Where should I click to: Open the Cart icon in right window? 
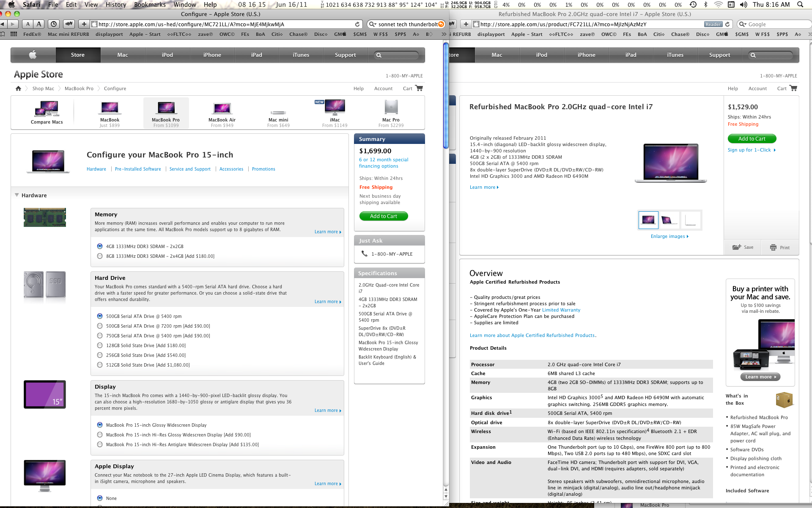click(793, 88)
